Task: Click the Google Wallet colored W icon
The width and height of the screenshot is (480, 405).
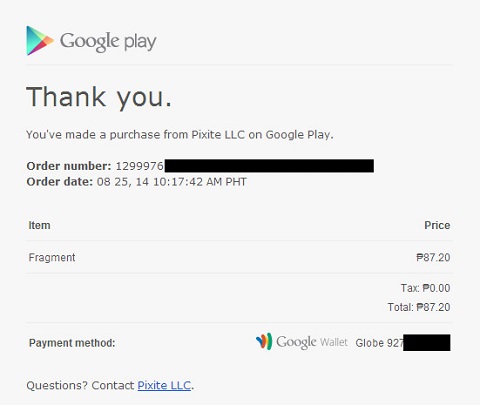Action: click(264, 342)
